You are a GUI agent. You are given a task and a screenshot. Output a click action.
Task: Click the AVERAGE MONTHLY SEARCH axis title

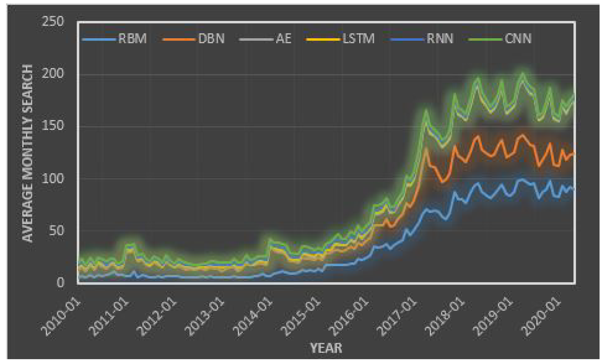click(x=28, y=153)
